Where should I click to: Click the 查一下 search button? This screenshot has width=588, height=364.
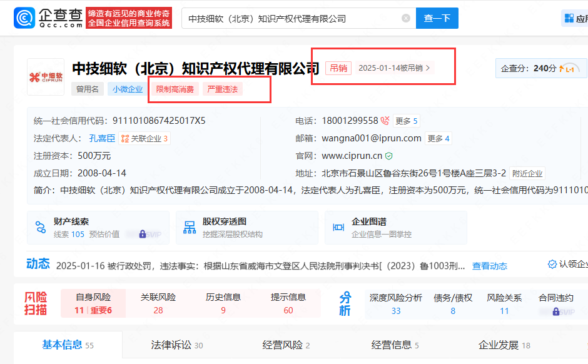coord(437,18)
